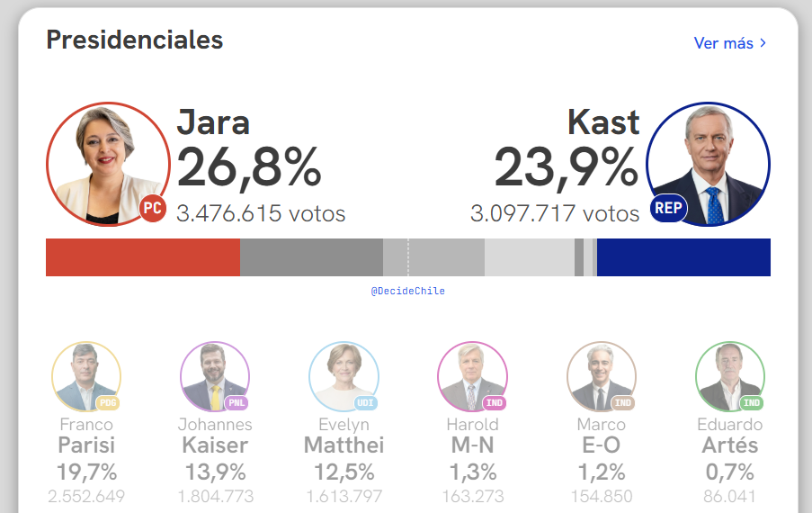812x513 pixels.
Task: Click the PNL badge on Kaiser's photo
Action: (x=236, y=402)
